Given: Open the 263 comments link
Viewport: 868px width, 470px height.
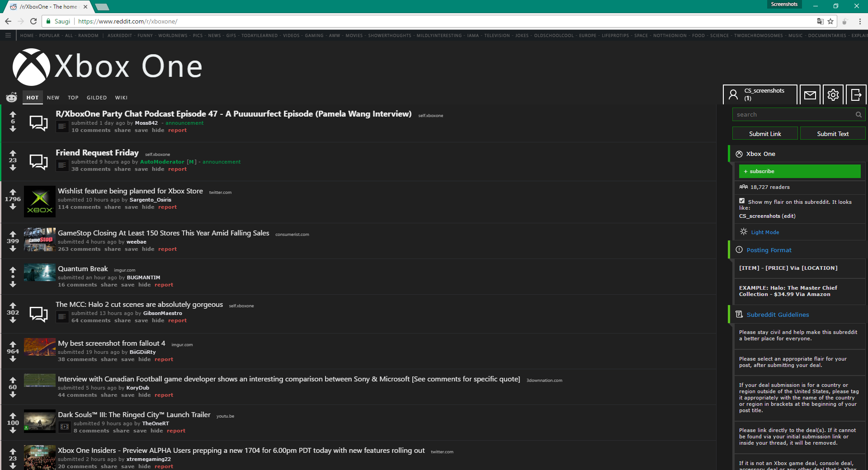Looking at the screenshot, I should pyautogui.click(x=79, y=249).
